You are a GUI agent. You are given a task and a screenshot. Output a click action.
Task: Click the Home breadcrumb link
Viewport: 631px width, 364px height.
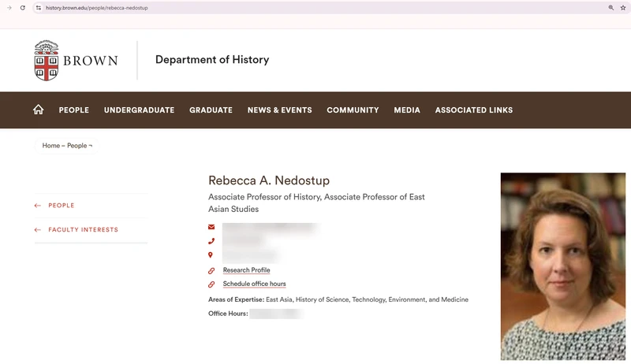51,146
